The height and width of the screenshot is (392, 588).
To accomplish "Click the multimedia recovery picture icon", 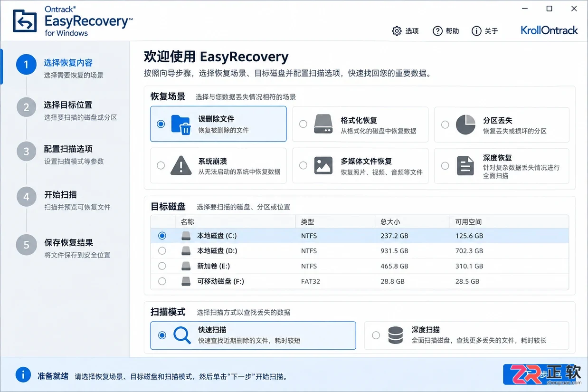I will [323, 165].
